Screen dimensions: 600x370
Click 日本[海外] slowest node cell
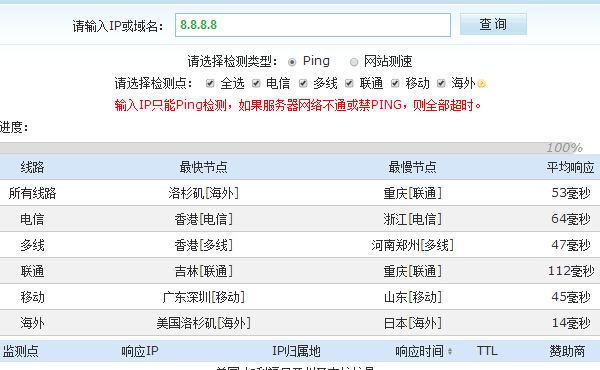point(412,323)
